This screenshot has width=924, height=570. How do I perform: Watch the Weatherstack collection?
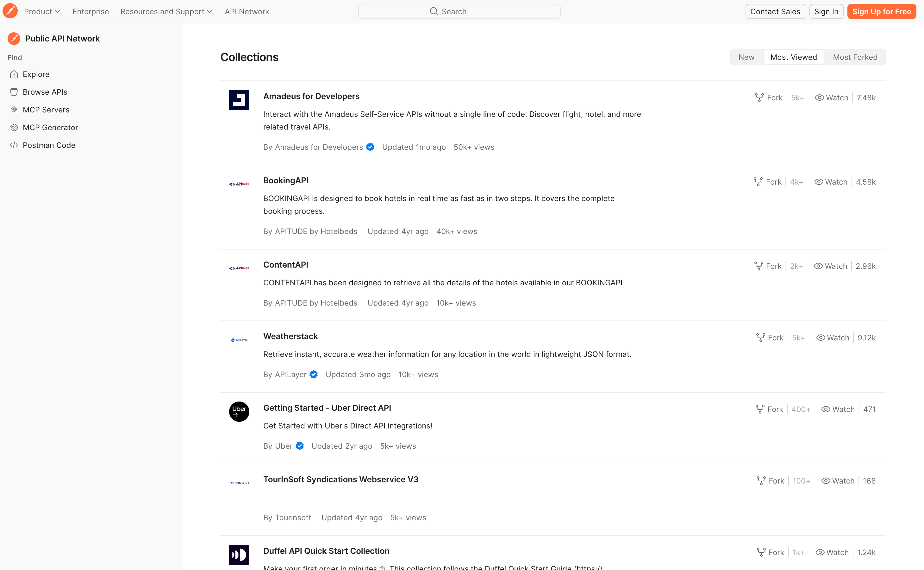(833, 338)
